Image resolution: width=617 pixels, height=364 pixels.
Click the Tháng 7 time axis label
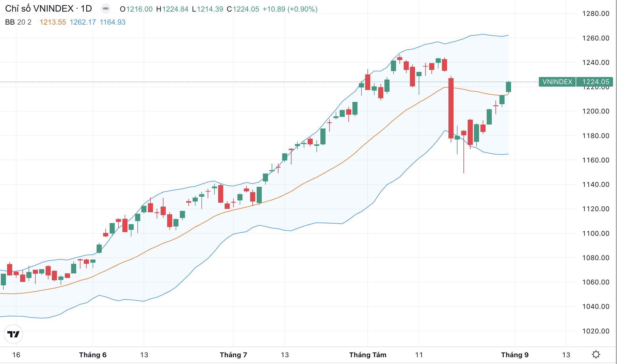click(x=233, y=355)
